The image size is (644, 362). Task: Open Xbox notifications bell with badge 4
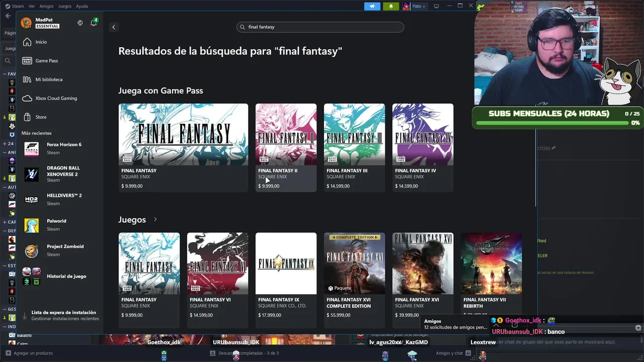tap(94, 23)
